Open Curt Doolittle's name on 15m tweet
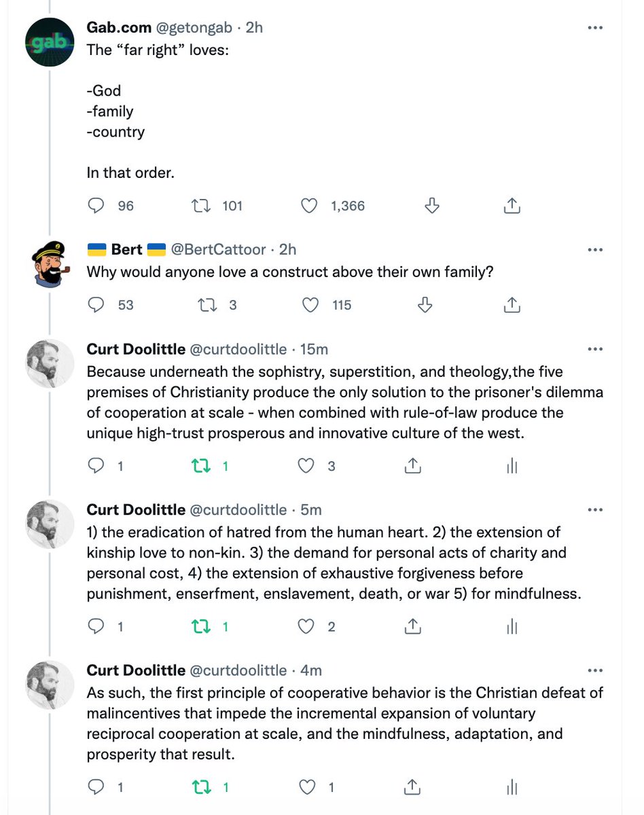 [x=136, y=349]
